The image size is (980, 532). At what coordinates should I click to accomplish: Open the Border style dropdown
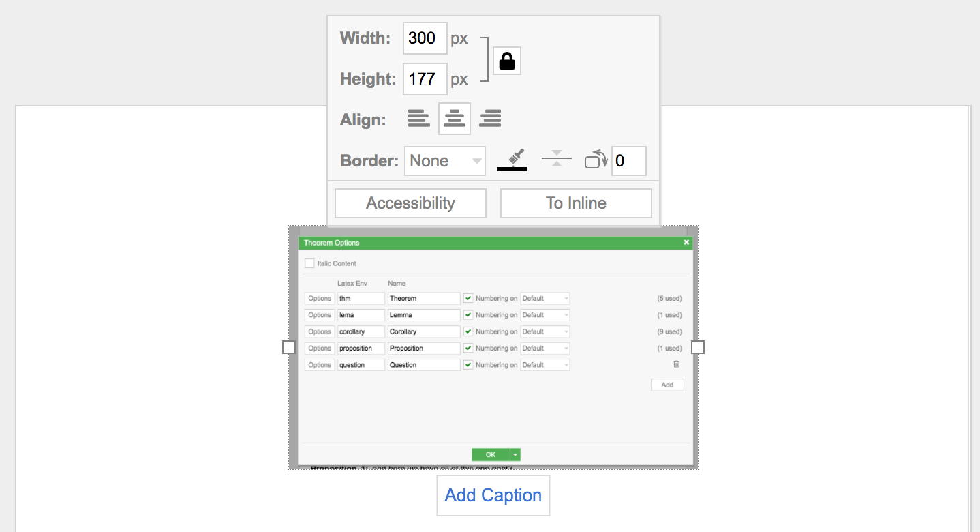click(445, 161)
